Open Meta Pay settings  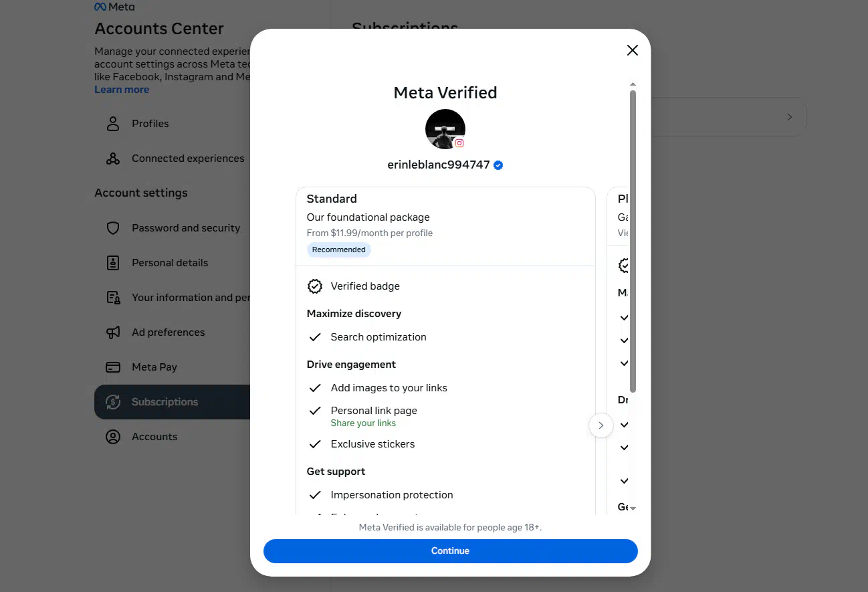[173, 367]
